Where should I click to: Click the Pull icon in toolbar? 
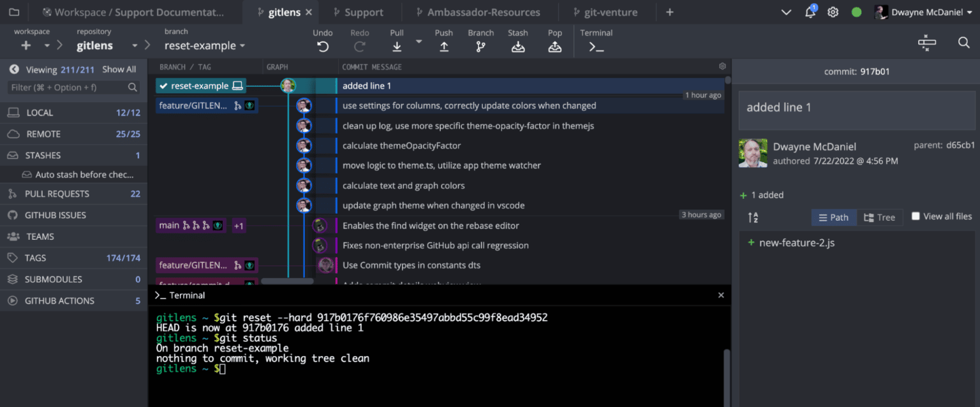click(x=397, y=46)
